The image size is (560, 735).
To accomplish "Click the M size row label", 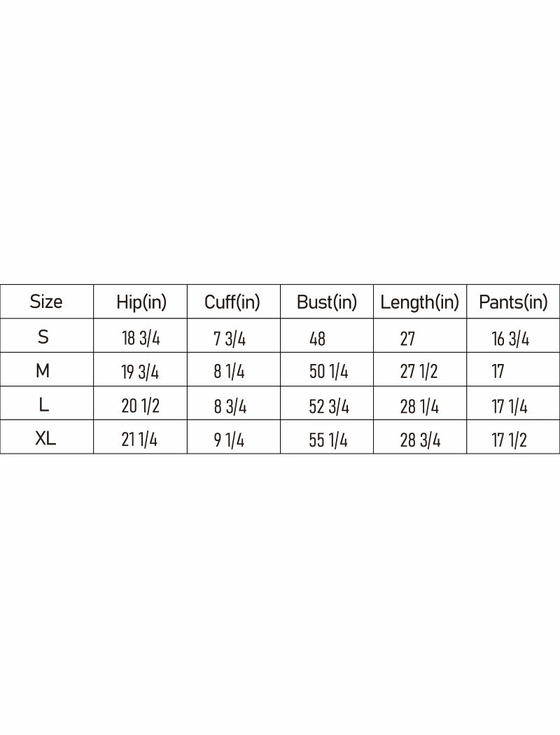I will coord(43,370).
